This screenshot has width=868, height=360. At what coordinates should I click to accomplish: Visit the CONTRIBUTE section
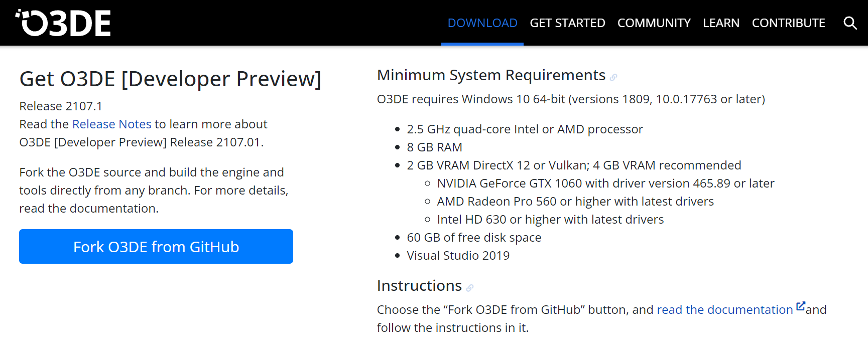788,23
